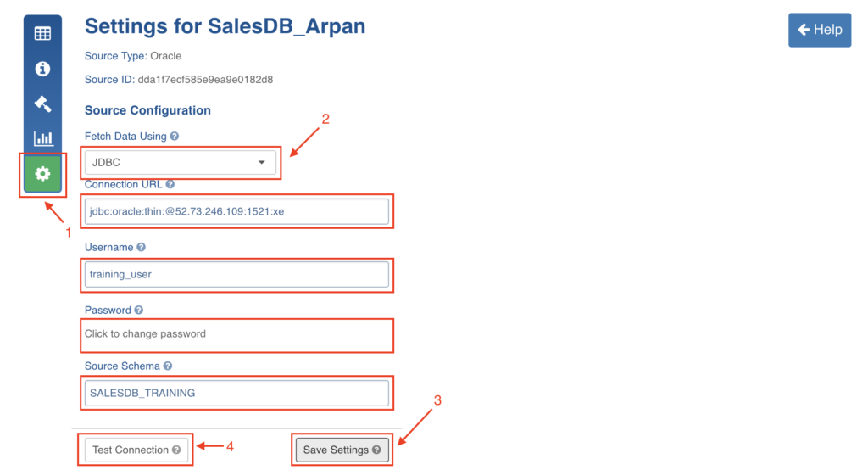Image resolution: width=868 pixels, height=470 pixels.
Task: Click the info circle sidebar icon
Action: pos(42,69)
